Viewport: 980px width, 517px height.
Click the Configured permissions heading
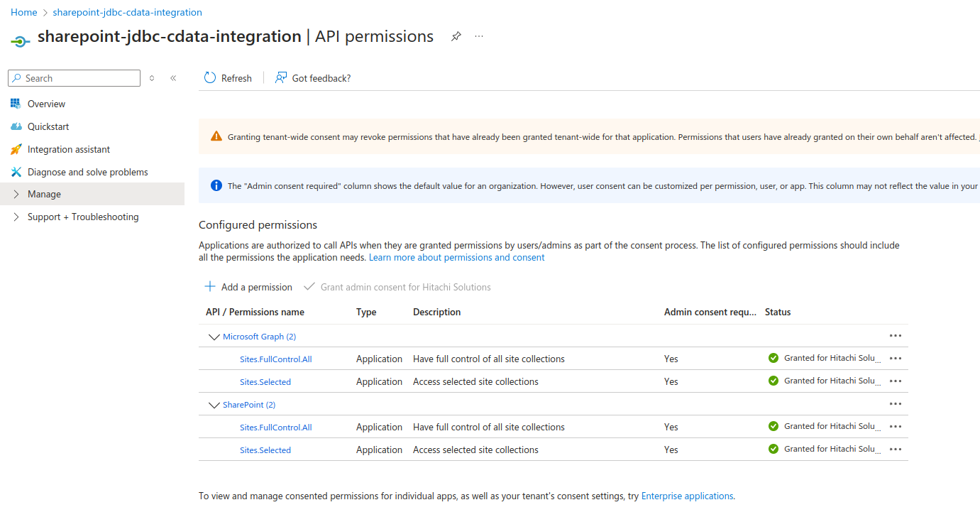(x=258, y=225)
